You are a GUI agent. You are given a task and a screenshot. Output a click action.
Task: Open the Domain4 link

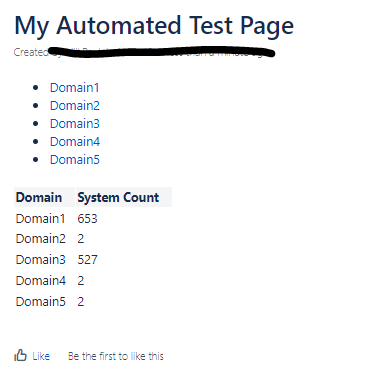pyautogui.click(x=75, y=142)
